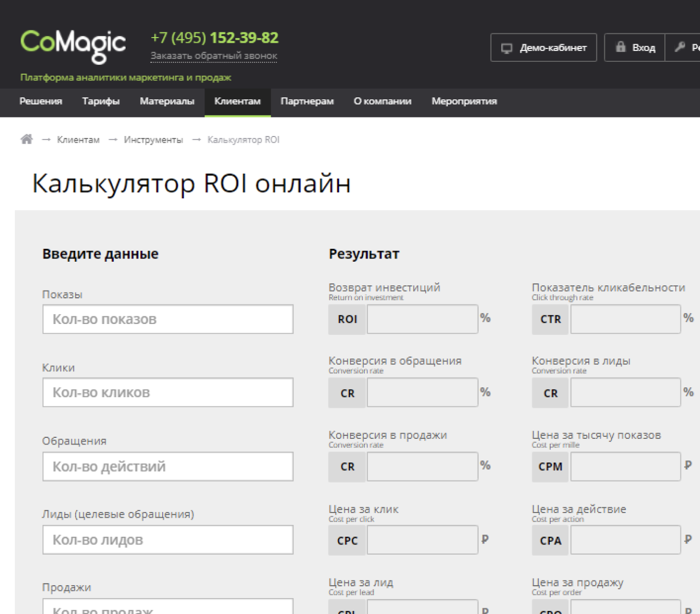Open the Материалы menu item

point(167,101)
